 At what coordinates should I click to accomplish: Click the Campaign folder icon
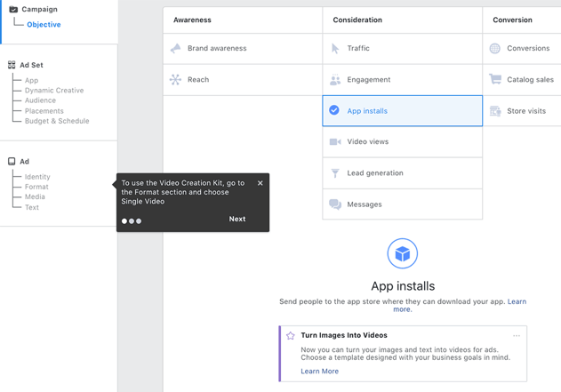click(13, 9)
